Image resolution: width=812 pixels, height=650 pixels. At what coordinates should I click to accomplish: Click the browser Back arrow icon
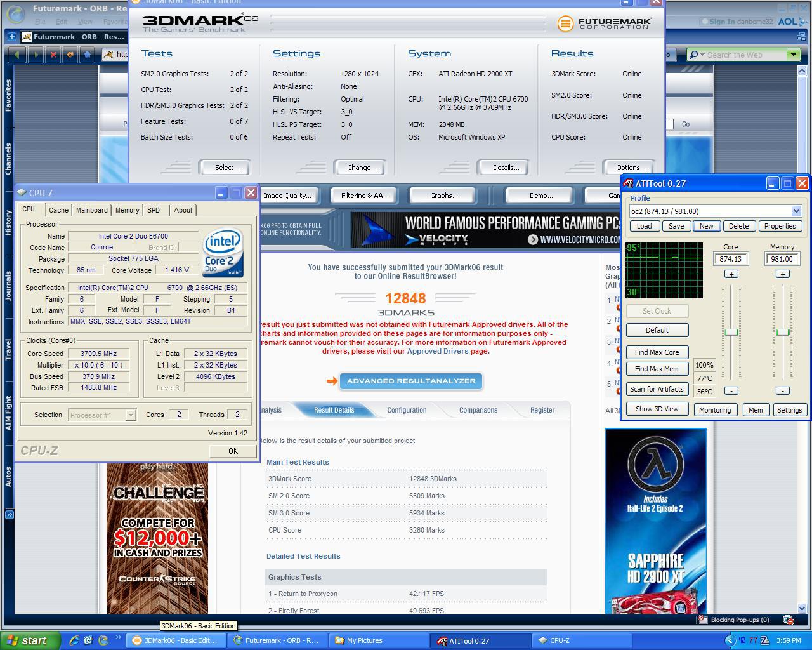17,55
